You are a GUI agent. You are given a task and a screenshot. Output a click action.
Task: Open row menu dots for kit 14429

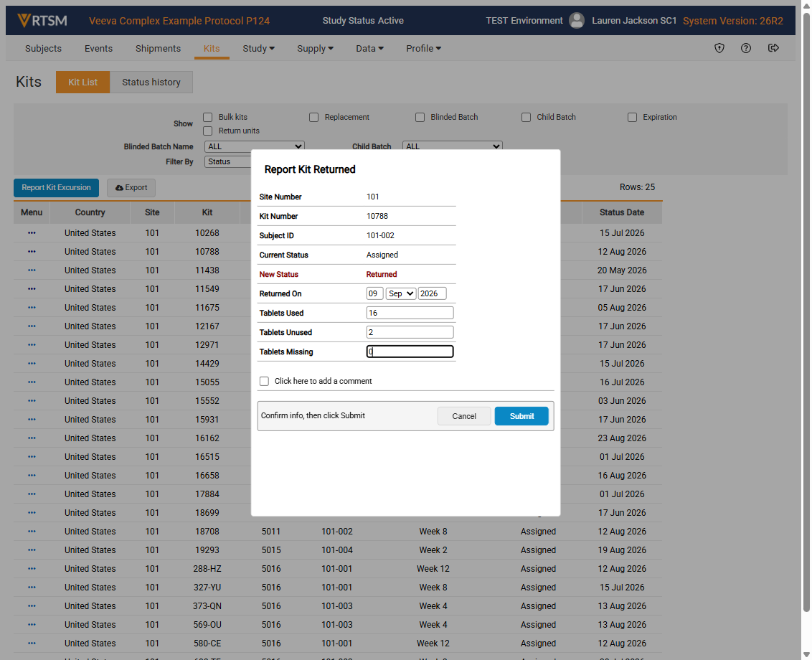[x=32, y=364]
